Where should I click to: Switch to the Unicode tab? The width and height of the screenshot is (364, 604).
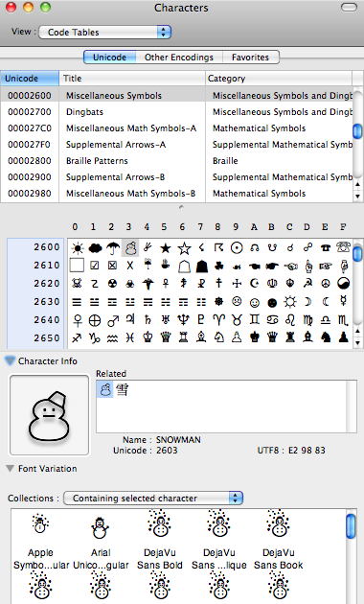(109, 58)
